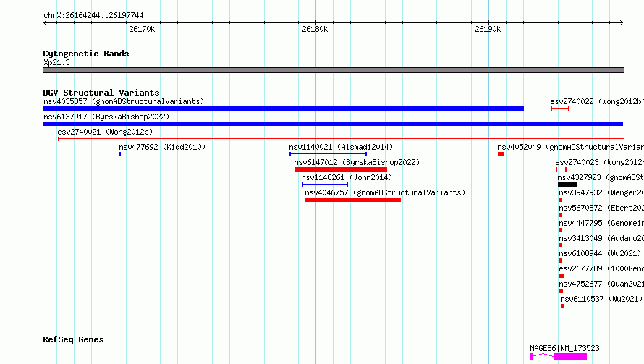Open the nsv1140021 (Alsmadi2014) label
The height and width of the screenshot is (364, 644).
(x=341, y=147)
